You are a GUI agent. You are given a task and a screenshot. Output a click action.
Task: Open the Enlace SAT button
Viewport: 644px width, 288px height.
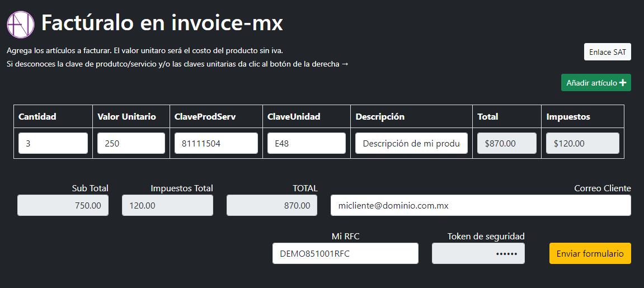(607, 52)
